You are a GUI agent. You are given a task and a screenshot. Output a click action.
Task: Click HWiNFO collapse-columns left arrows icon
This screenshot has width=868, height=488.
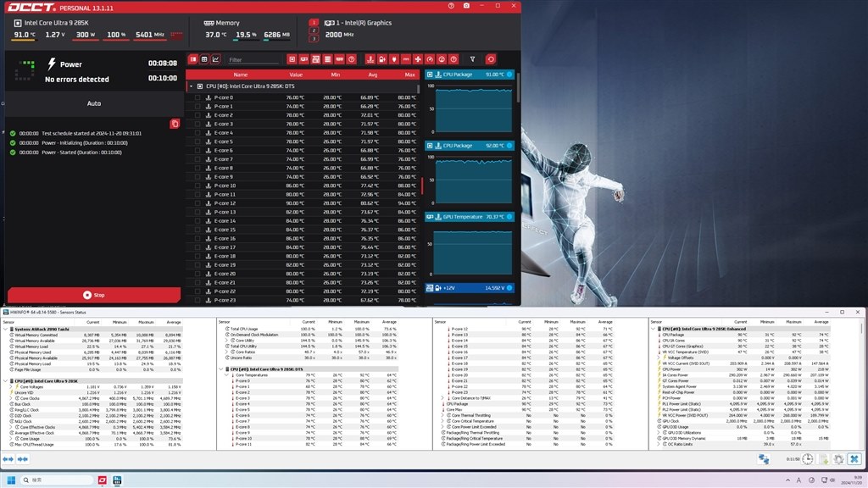click(x=8, y=459)
